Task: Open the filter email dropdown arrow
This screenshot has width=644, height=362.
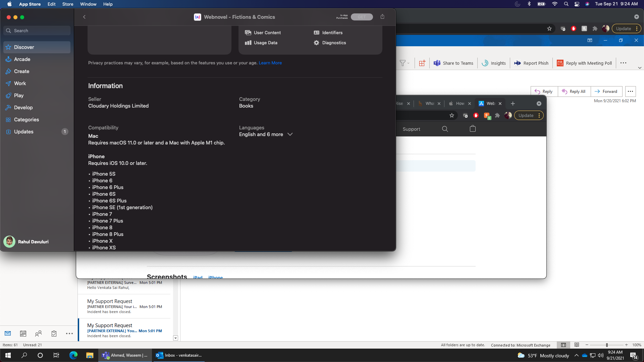Action: (408, 63)
